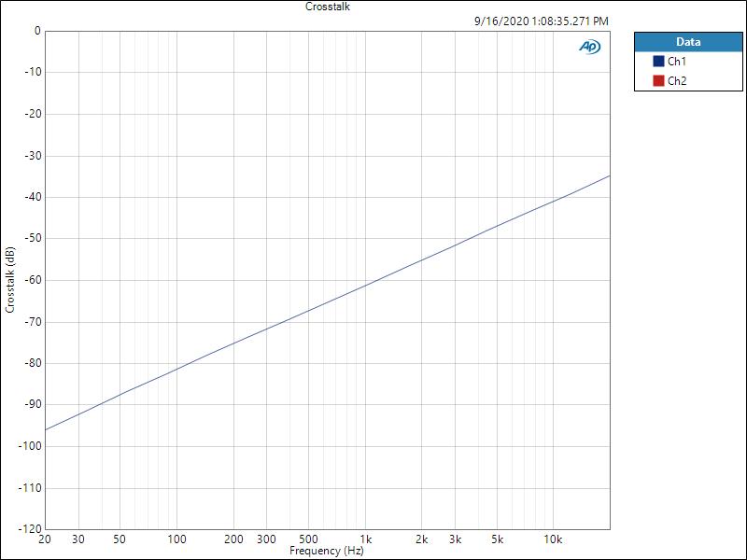Image resolution: width=747 pixels, height=560 pixels.
Task: Click the AP logo in the graph
Action: tap(590, 47)
